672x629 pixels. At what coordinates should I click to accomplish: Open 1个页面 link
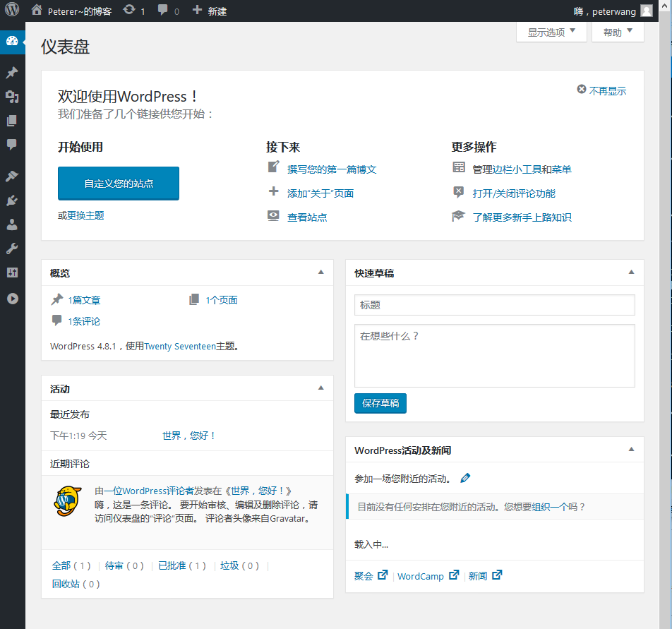click(222, 300)
